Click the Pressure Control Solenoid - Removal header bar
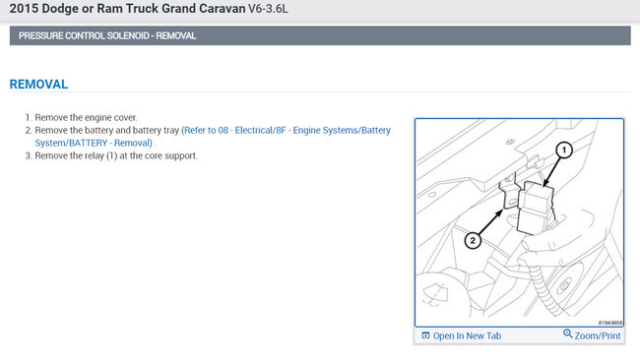640x364 pixels. (320, 35)
